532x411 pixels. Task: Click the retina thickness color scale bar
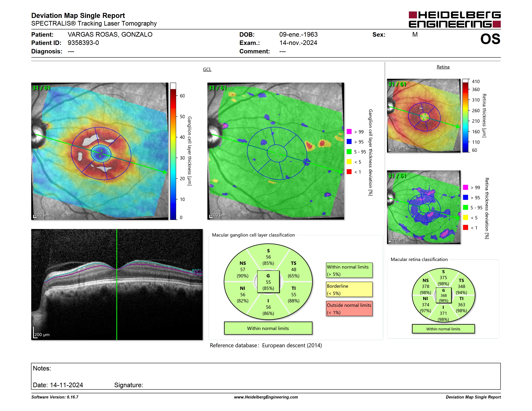pos(465,116)
